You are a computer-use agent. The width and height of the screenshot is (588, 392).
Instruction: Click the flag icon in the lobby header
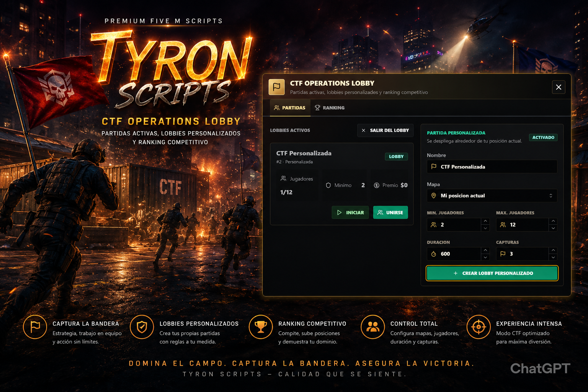click(277, 87)
